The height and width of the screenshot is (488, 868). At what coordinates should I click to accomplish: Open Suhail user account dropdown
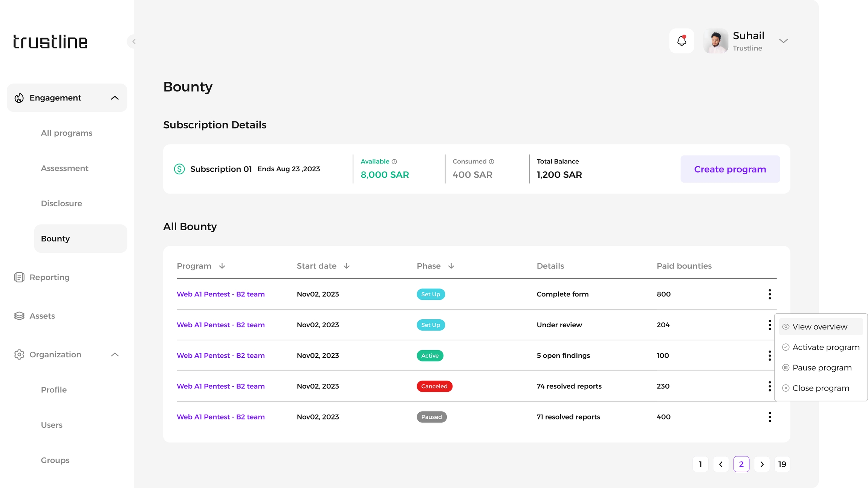pyautogui.click(x=783, y=41)
